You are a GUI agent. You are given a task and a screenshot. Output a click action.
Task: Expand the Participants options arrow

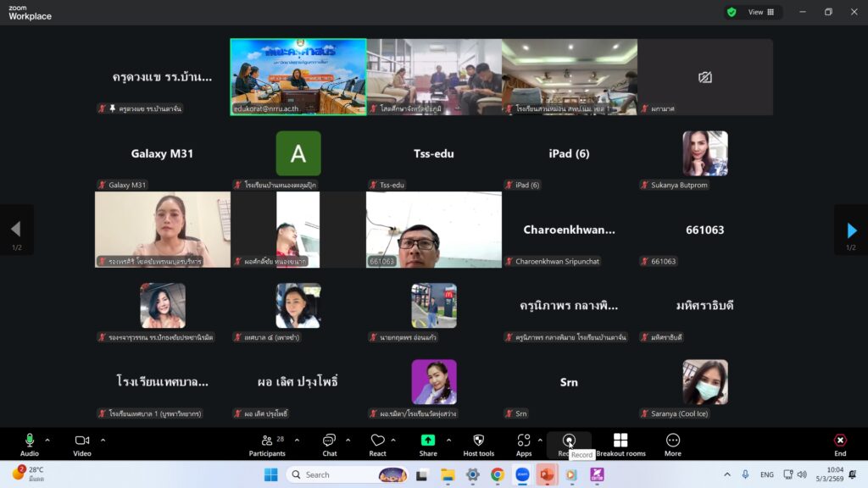pos(296,440)
